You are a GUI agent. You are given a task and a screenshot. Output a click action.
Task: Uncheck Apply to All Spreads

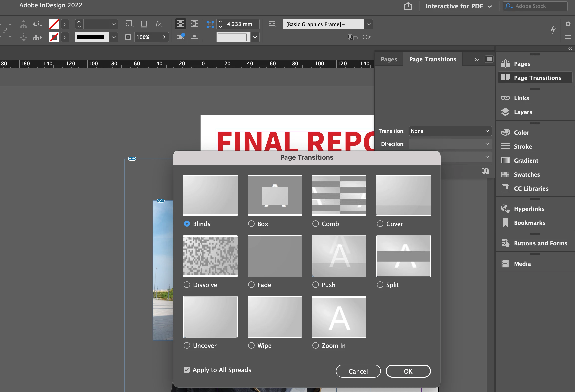click(187, 370)
